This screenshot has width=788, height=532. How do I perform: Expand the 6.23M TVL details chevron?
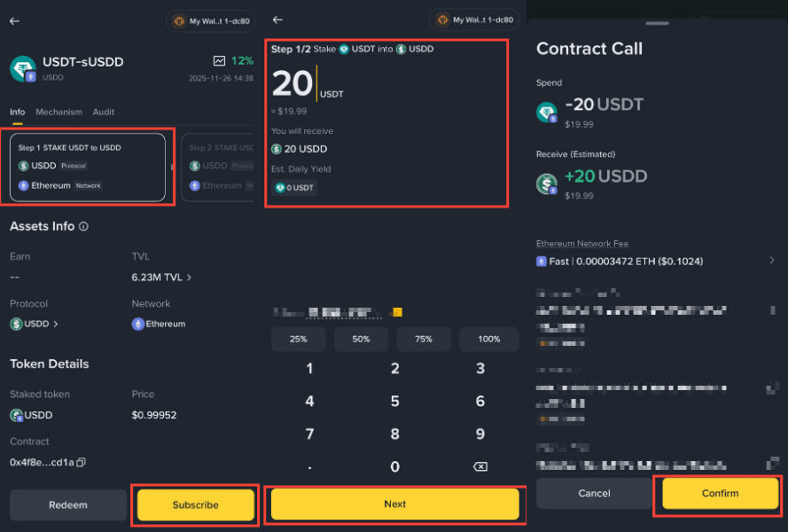(189, 277)
